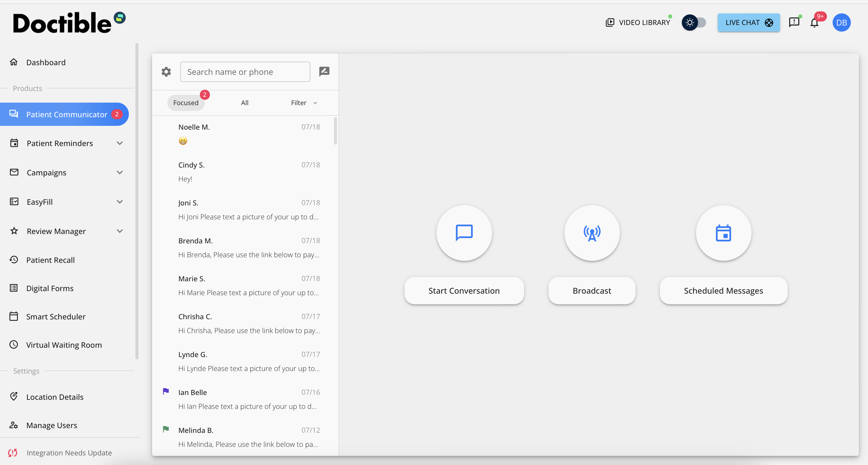Toggle the green flag on Melinda B.
The image size is (868, 465).
pos(166,429)
